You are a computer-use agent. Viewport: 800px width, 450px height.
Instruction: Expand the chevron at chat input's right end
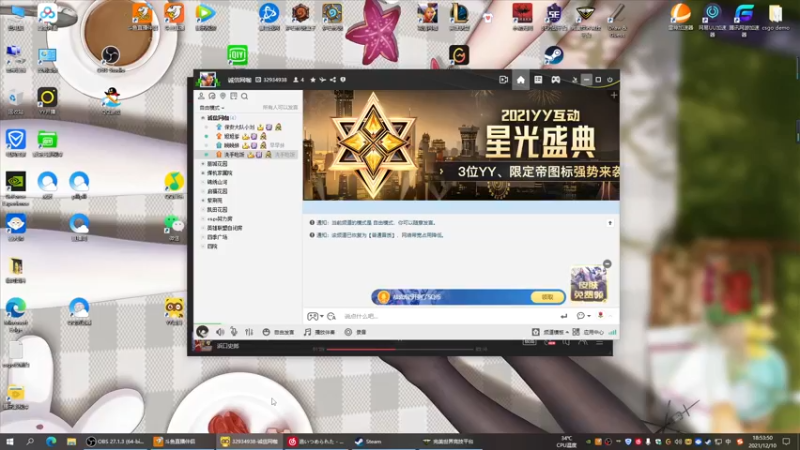point(611,316)
